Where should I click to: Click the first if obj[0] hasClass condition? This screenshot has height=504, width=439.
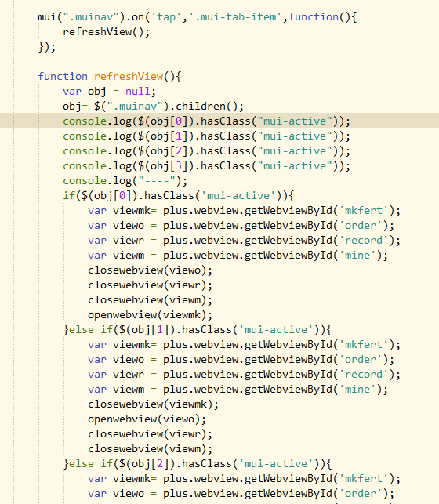tap(179, 196)
